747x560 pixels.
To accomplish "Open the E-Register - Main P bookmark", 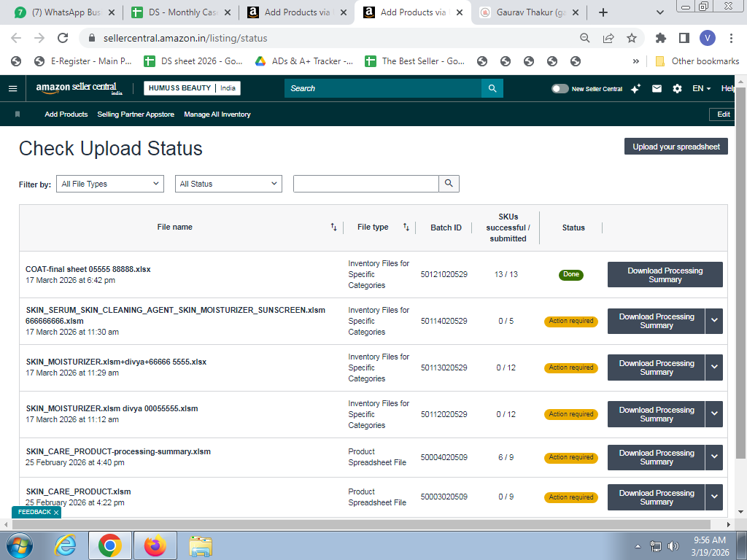I will (x=82, y=61).
